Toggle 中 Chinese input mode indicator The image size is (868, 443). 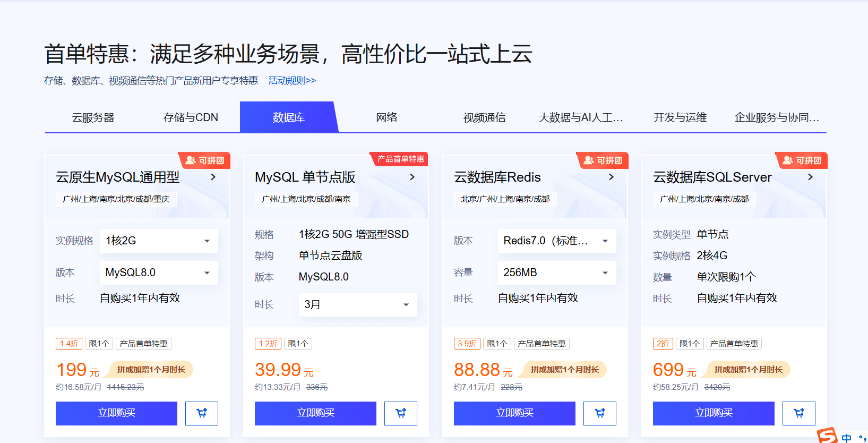tap(847, 438)
